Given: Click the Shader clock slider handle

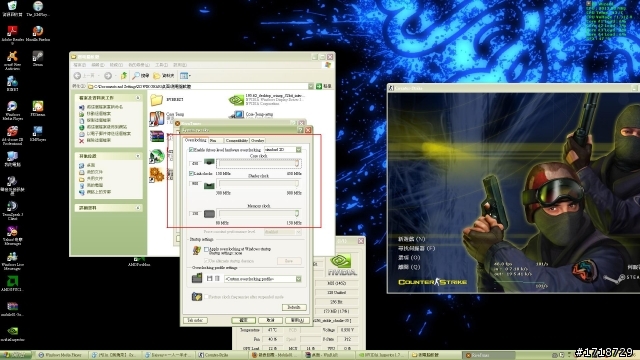Looking at the screenshot, I should (x=297, y=184).
